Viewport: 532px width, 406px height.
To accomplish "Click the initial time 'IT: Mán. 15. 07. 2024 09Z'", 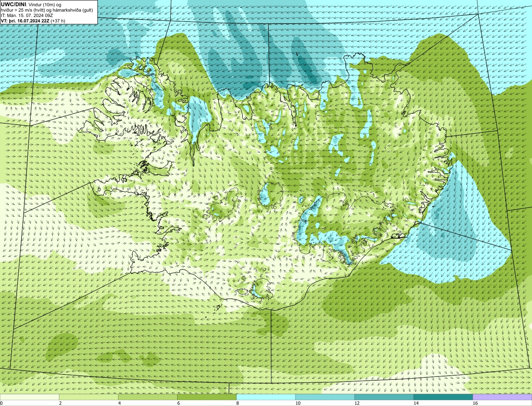I will [x=27, y=15].
